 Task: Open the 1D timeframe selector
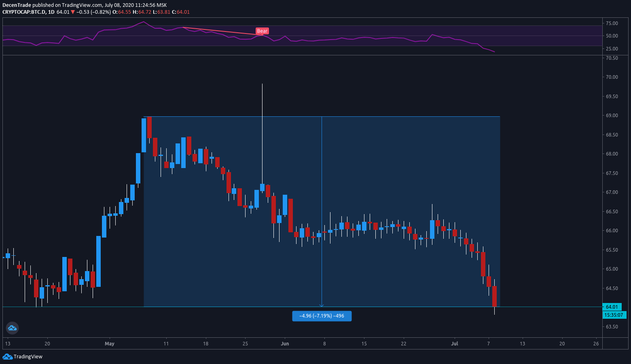point(51,12)
